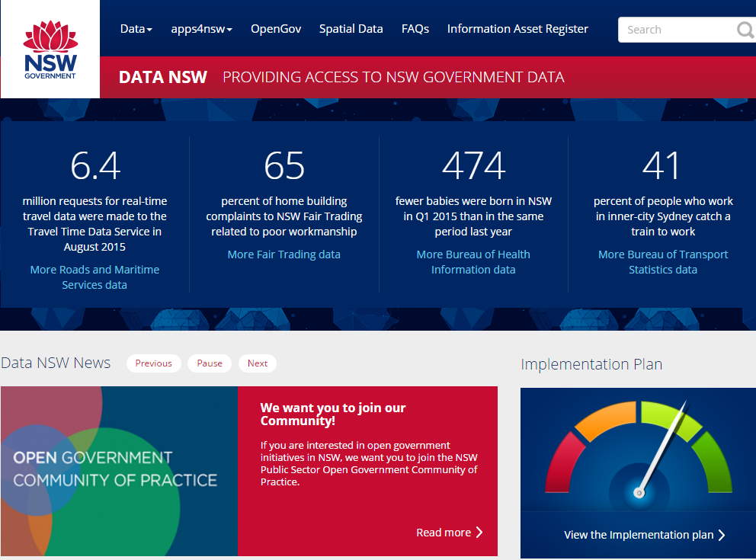Click 'PROVIDING ACCESS TO NSW GOVERNMENT DATA' tagline
This screenshot has width=756, height=560.
(393, 77)
